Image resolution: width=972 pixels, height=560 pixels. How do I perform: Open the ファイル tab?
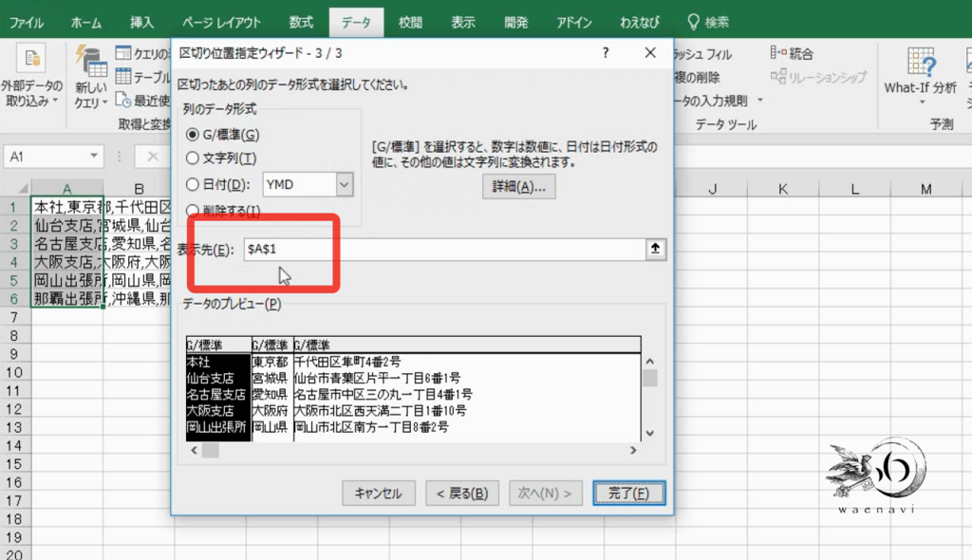(26, 23)
